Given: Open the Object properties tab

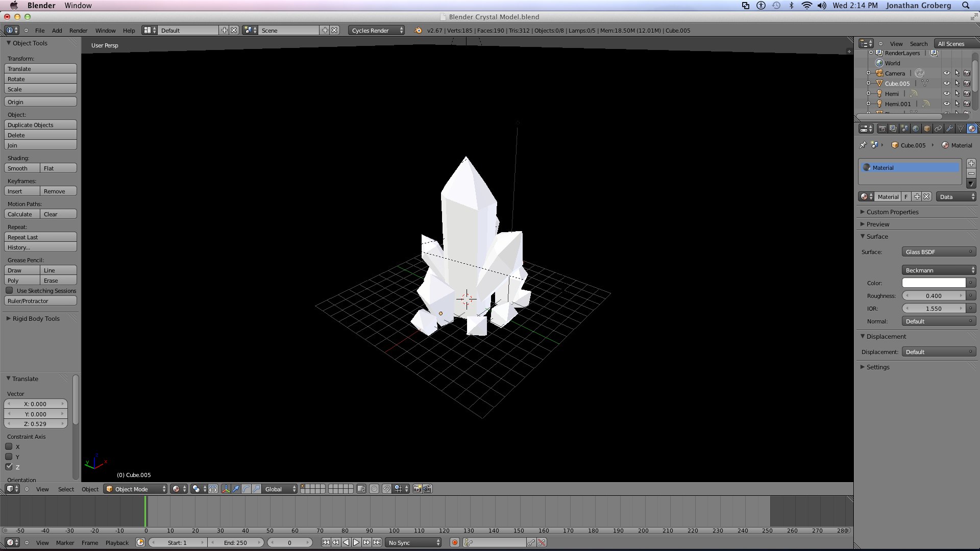Looking at the screenshot, I should 927,129.
